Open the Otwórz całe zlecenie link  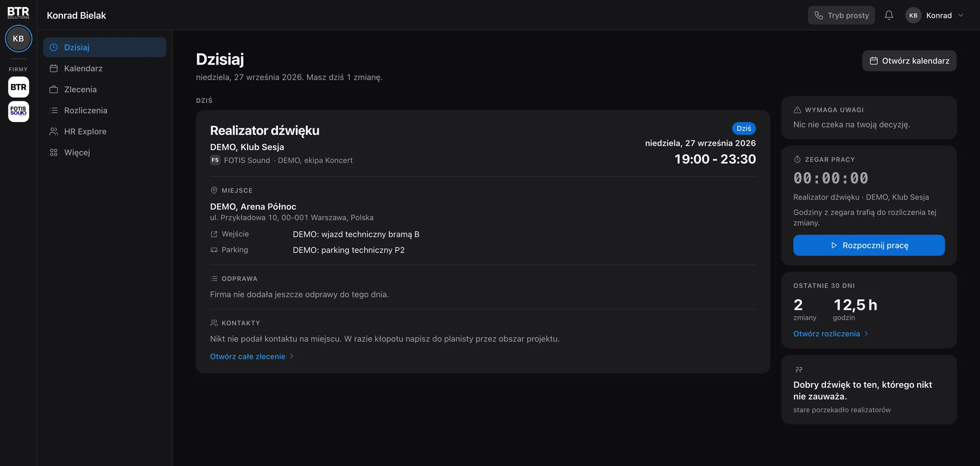tap(252, 356)
